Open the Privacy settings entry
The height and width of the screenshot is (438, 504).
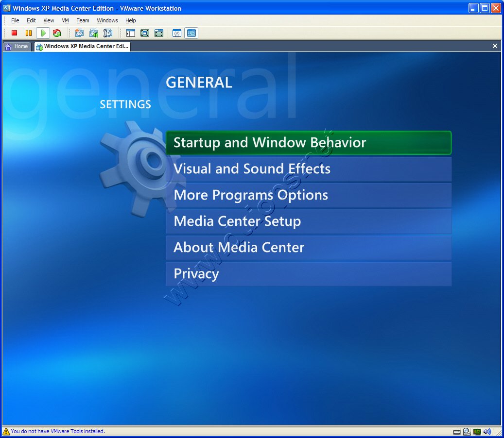coord(309,274)
